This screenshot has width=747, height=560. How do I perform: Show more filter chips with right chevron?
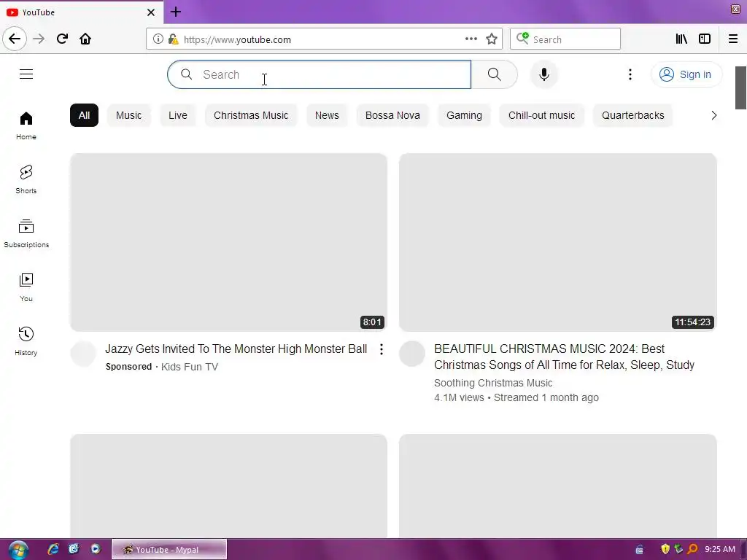[x=713, y=115]
